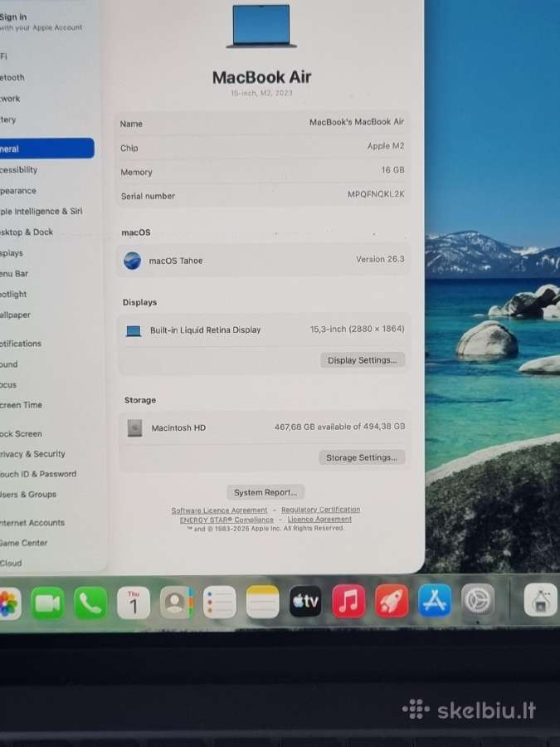Click the Name value MacBook's MacBook Air
The image size is (560, 747).
click(357, 122)
